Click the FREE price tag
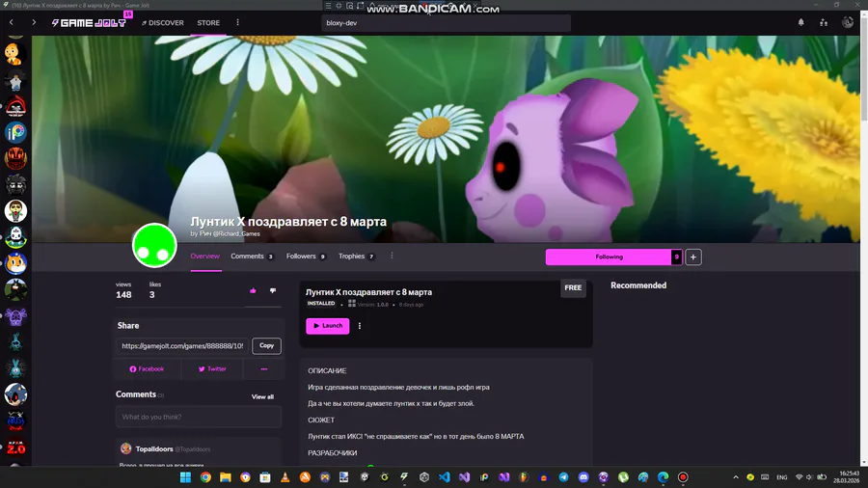 click(x=573, y=287)
